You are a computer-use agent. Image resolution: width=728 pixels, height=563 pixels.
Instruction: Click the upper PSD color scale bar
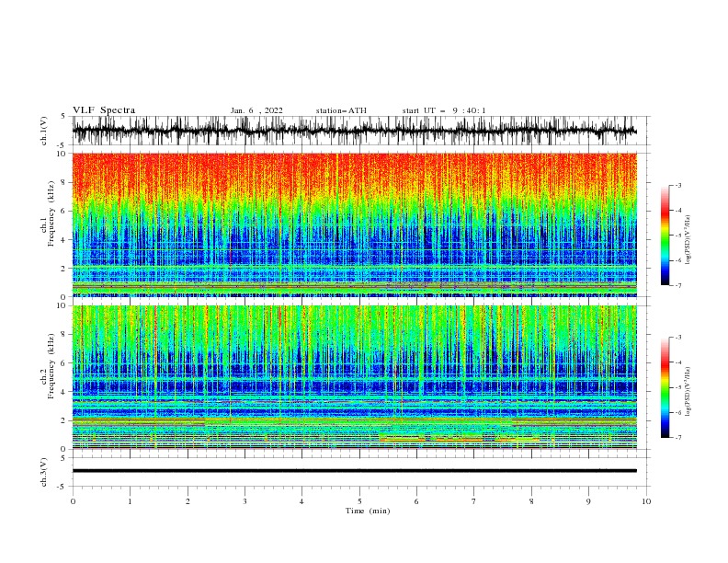pyautogui.click(x=665, y=236)
